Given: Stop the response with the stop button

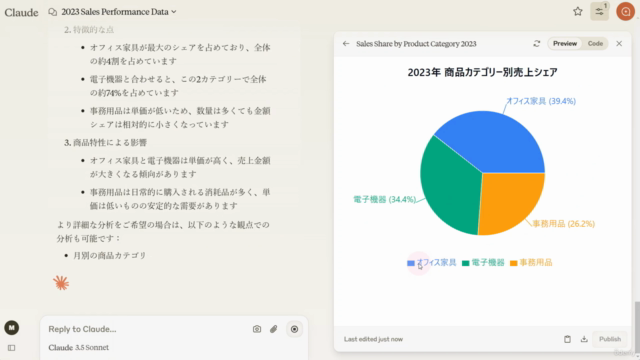Looking at the screenshot, I should 294,329.
